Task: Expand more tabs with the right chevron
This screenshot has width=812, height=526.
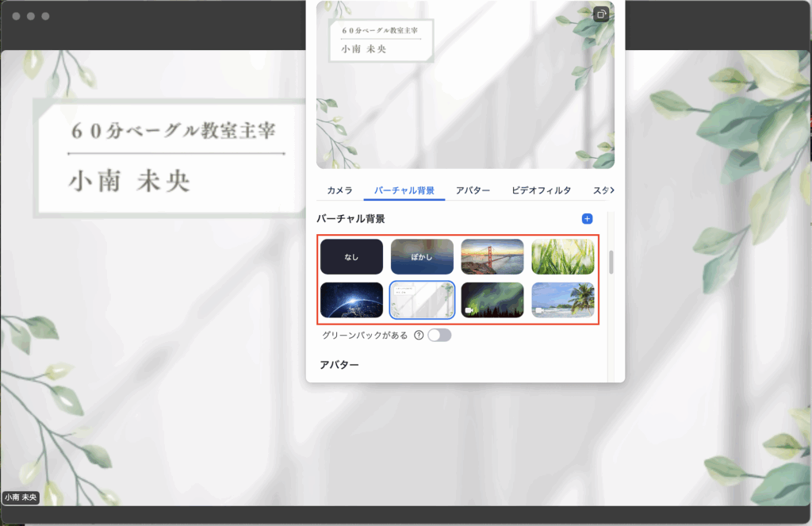Action: [x=612, y=190]
